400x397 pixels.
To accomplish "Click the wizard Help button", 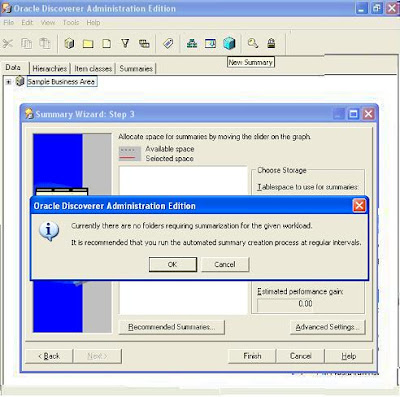I will click(348, 356).
